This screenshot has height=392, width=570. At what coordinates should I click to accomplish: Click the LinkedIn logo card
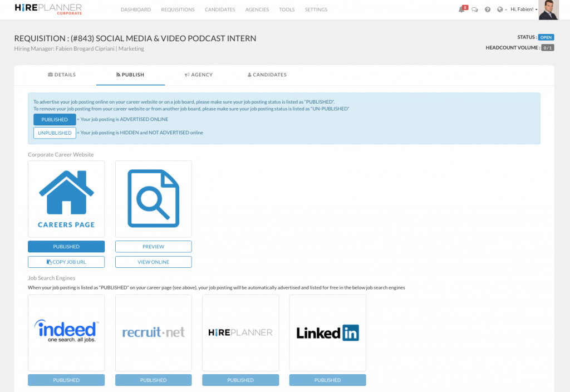click(327, 333)
